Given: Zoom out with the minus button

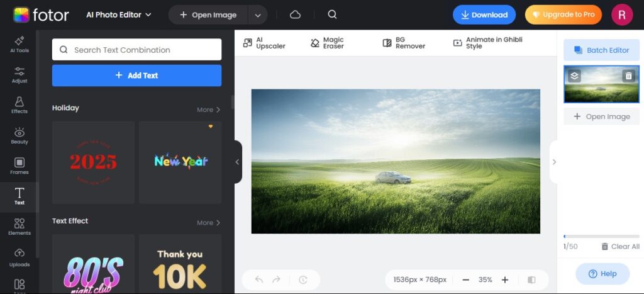Looking at the screenshot, I should [x=466, y=280].
